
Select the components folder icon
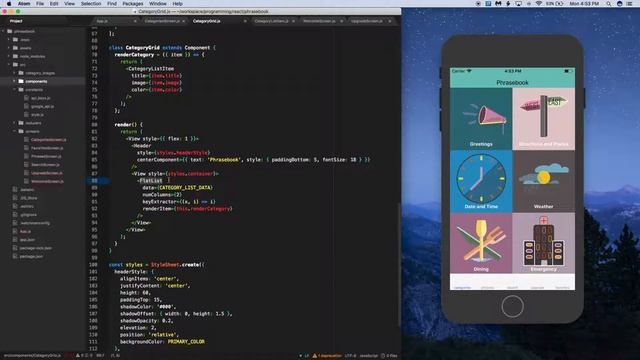coord(21,81)
